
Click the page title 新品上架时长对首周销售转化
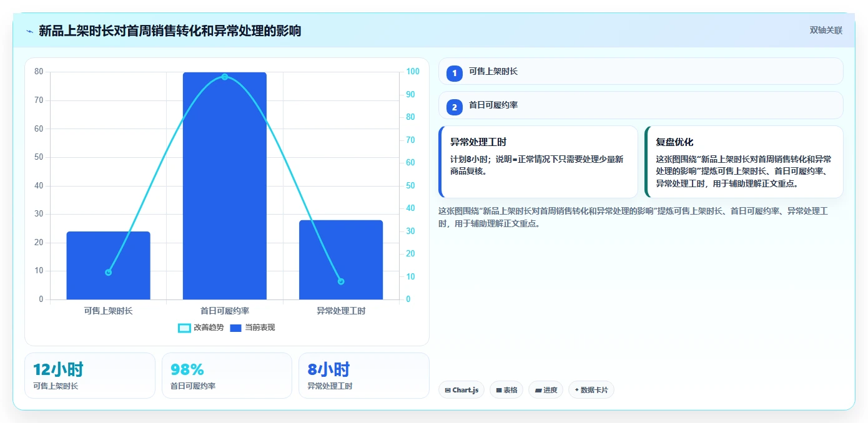click(169, 31)
